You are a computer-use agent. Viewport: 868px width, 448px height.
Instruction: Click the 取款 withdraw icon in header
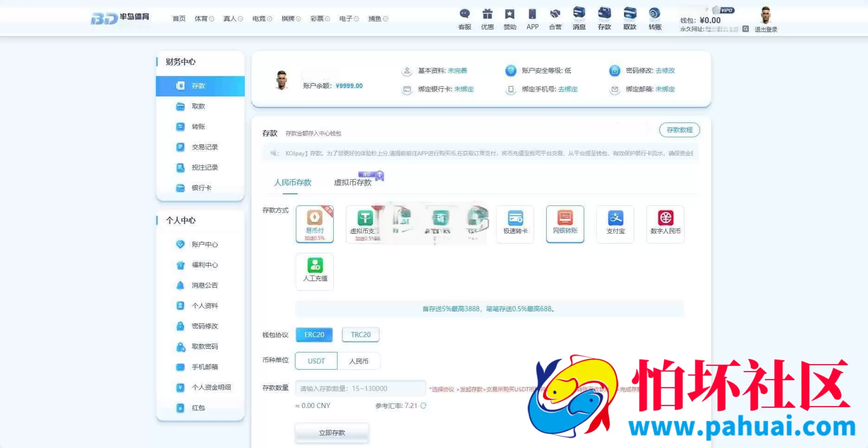pyautogui.click(x=630, y=19)
